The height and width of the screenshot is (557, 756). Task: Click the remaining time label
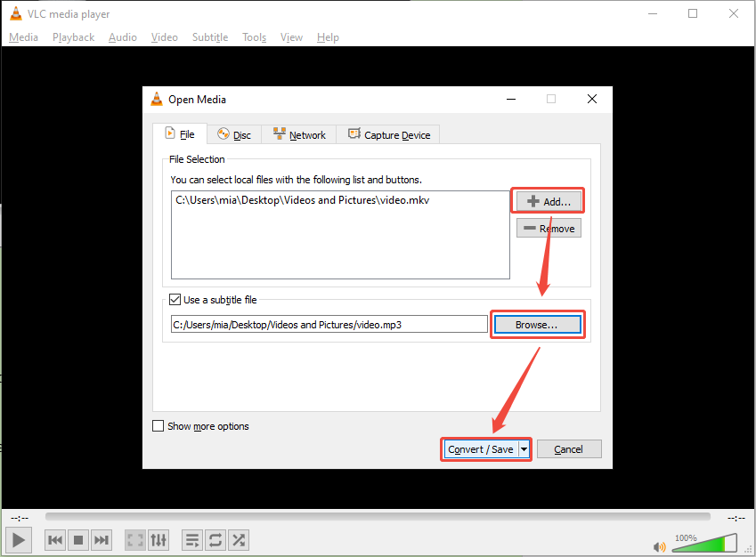pyautogui.click(x=736, y=518)
